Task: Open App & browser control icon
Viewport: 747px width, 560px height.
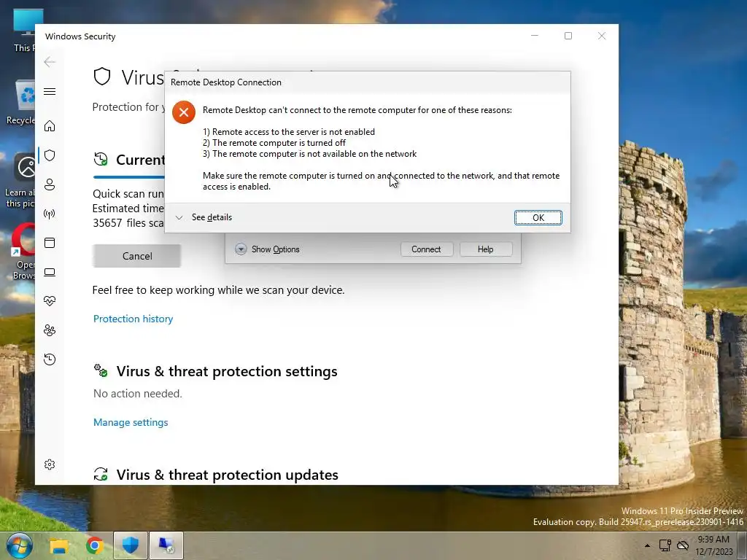Action: click(x=50, y=243)
